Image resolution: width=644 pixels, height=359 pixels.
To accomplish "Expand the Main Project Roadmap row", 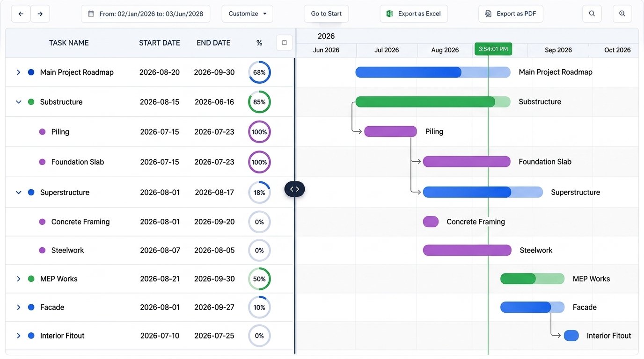I will pos(19,72).
